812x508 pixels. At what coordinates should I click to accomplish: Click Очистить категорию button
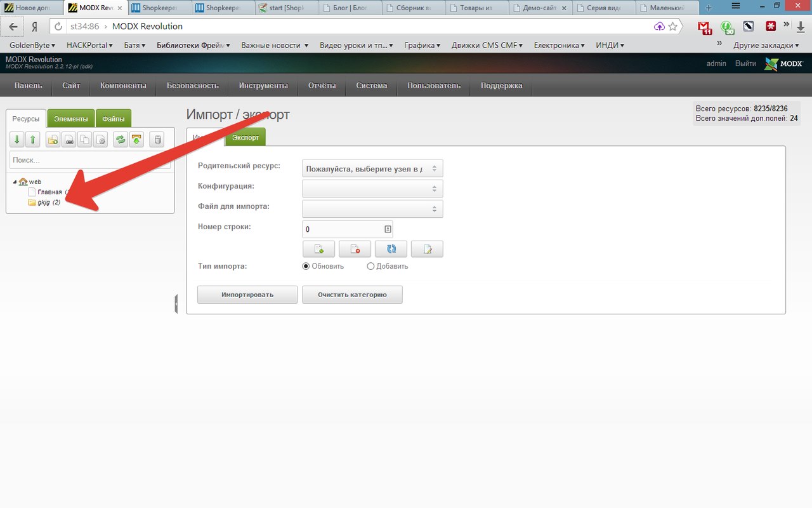click(352, 295)
